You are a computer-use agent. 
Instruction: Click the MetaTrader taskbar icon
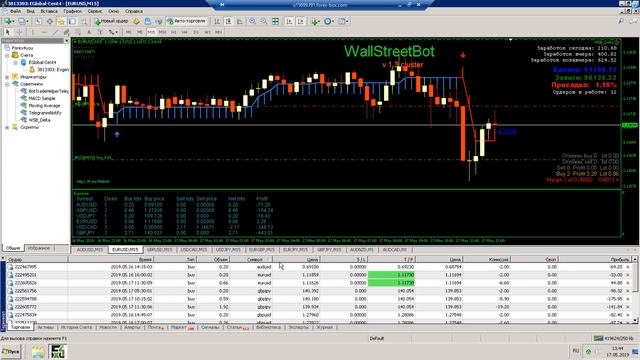coord(58,351)
